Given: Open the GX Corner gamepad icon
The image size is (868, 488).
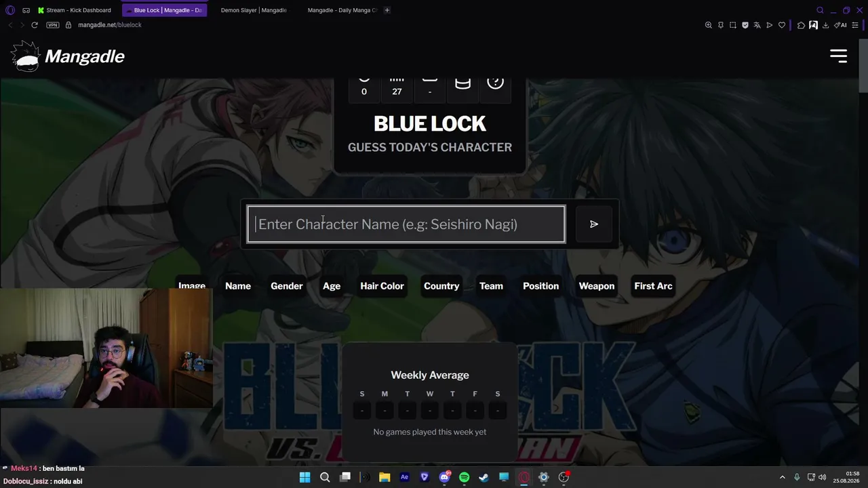Looking at the screenshot, I should tap(26, 10).
